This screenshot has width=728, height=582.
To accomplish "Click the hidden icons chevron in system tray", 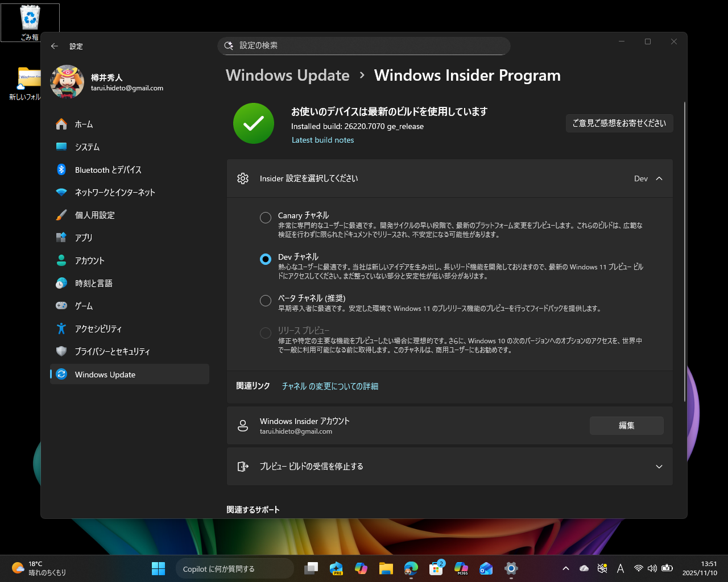I will 566,568.
